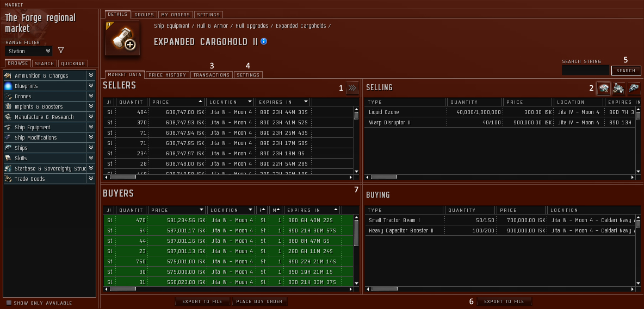Click the Starbase & Sovereignty category icon
644x309 pixels.
coord(8,168)
